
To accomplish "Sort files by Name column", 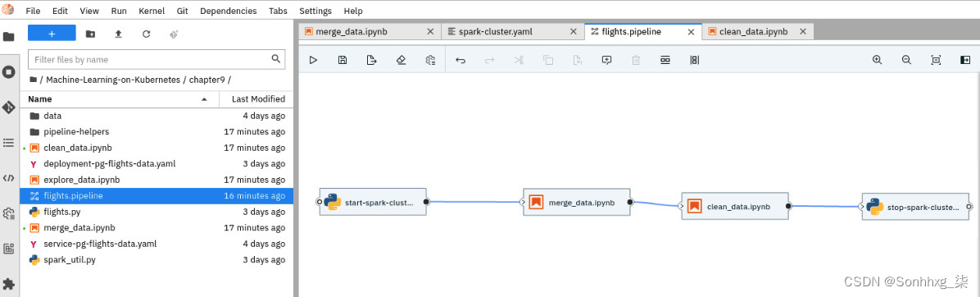I will pyautogui.click(x=120, y=98).
